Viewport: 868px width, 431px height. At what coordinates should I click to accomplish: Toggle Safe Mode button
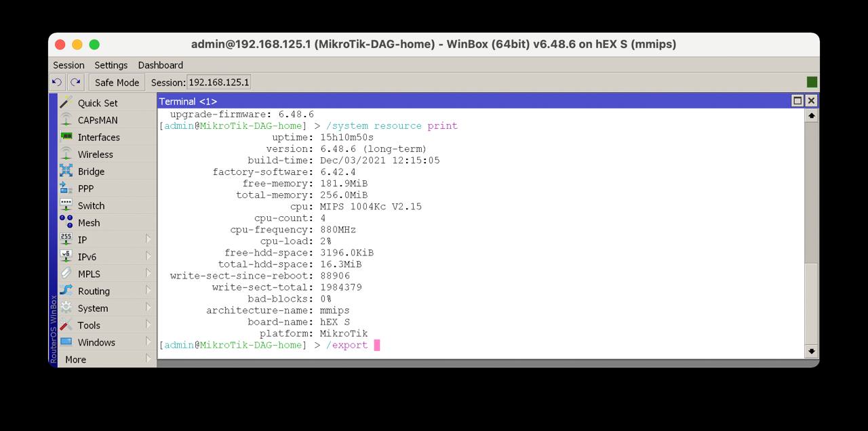[x=117, y=82]
